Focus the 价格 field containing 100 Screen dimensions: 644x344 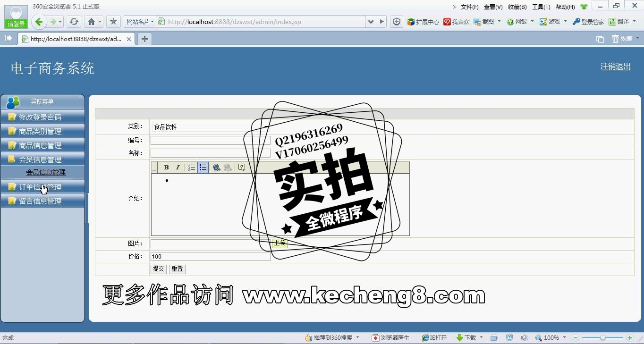point(211,257)
